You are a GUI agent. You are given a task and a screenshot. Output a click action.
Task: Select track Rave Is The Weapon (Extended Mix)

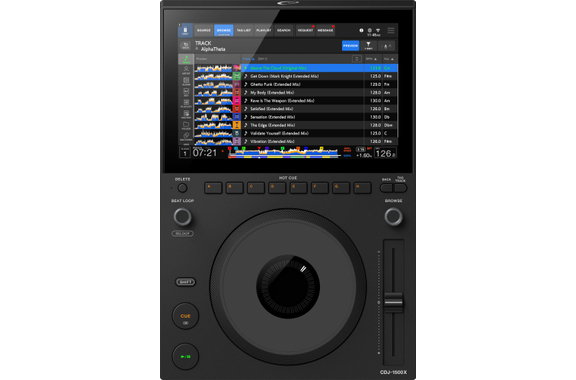320,101
